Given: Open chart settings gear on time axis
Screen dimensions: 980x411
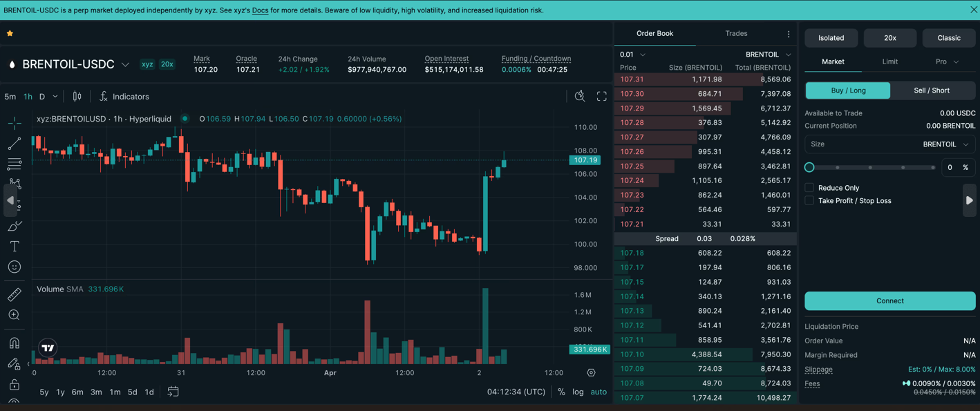Looking at the screenshot, I should click(x=591, y=373).
